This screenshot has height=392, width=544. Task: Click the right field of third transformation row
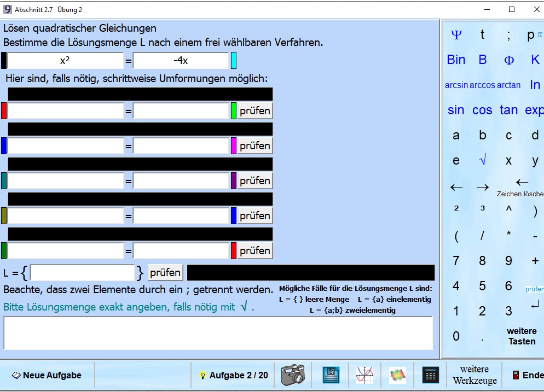pos(181,181)
